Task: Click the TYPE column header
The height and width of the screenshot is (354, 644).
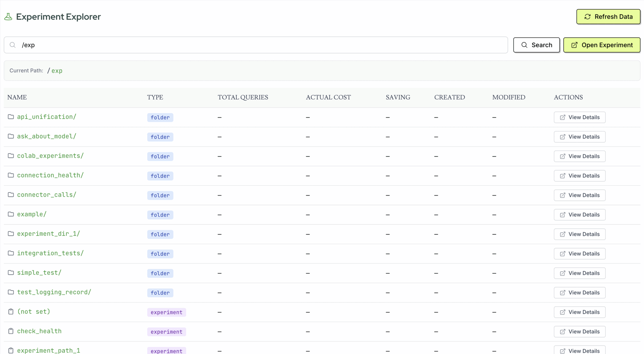Action: tap(155, 97)
